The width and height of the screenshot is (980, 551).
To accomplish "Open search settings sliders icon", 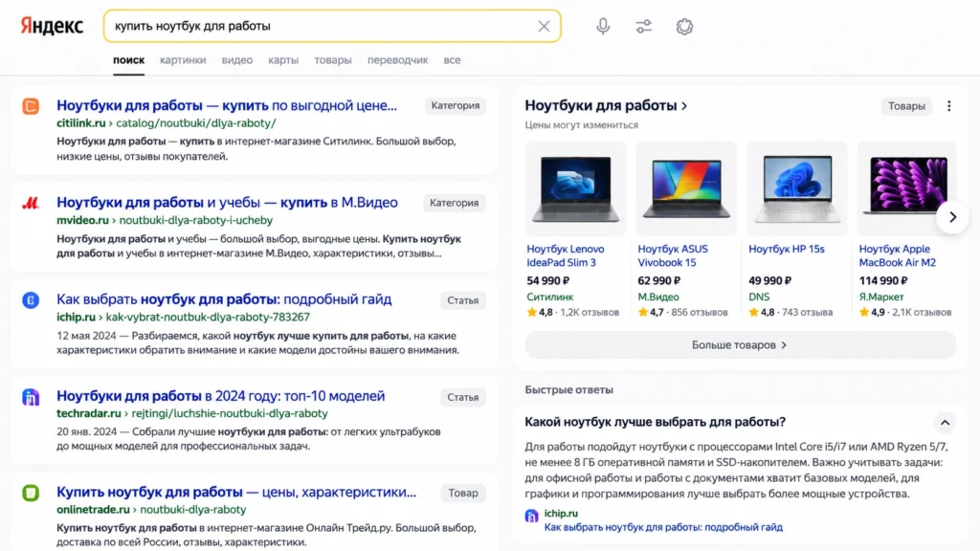I will click(x=643, y=26).
